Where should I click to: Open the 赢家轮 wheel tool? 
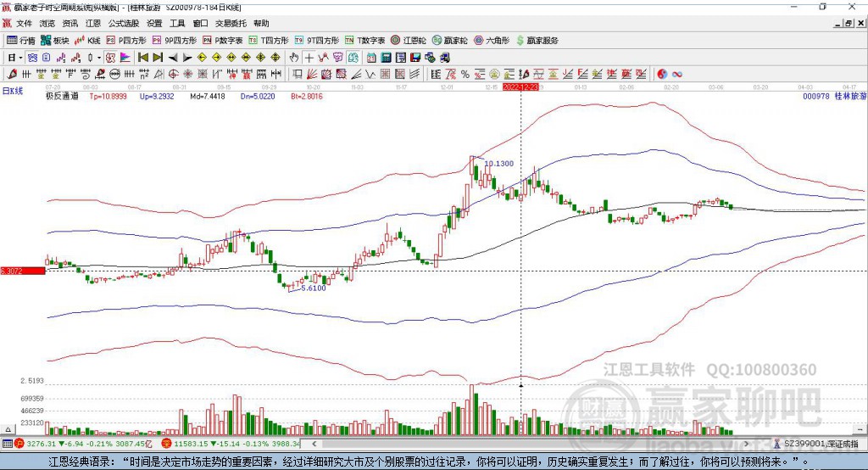point(449,41)
